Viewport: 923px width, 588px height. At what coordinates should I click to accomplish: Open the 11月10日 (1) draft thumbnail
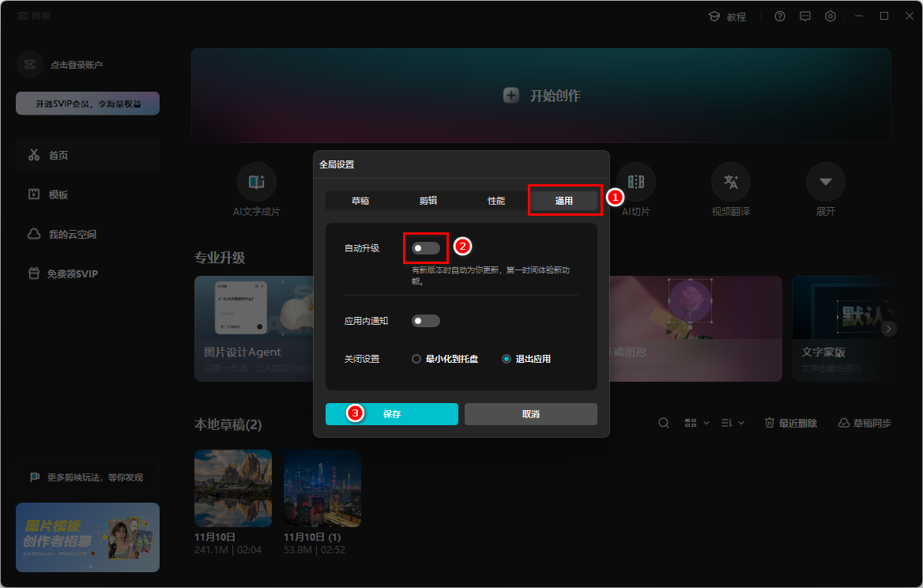[x=322, y=488]
